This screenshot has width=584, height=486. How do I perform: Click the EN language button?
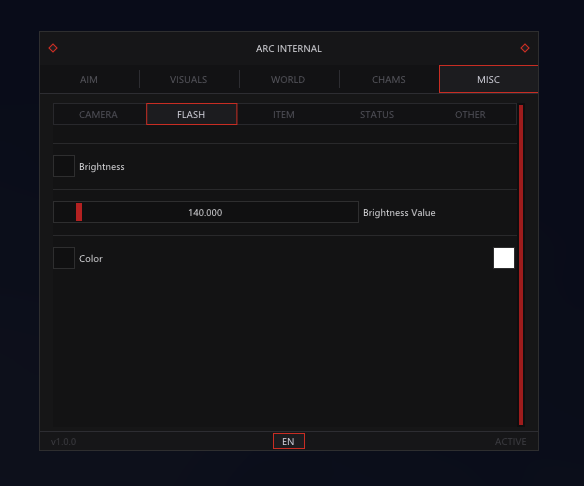click(x=289, y=441)
